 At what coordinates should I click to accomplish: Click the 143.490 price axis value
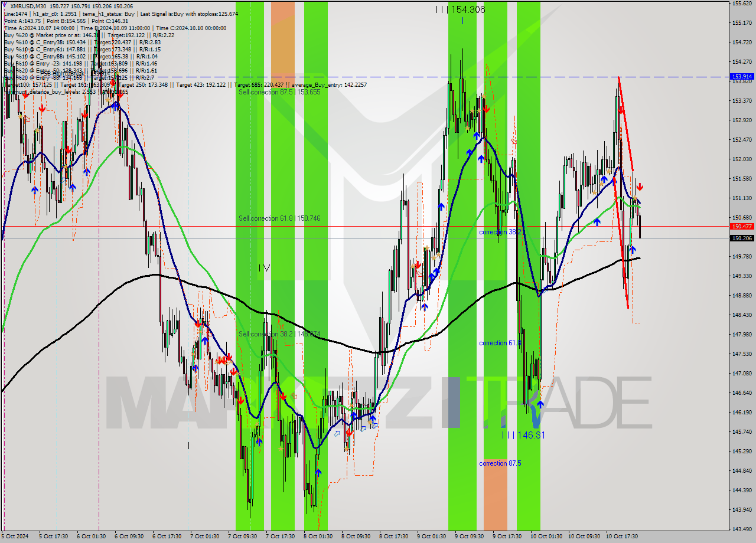pyautogui.click(x=742, y=529)
